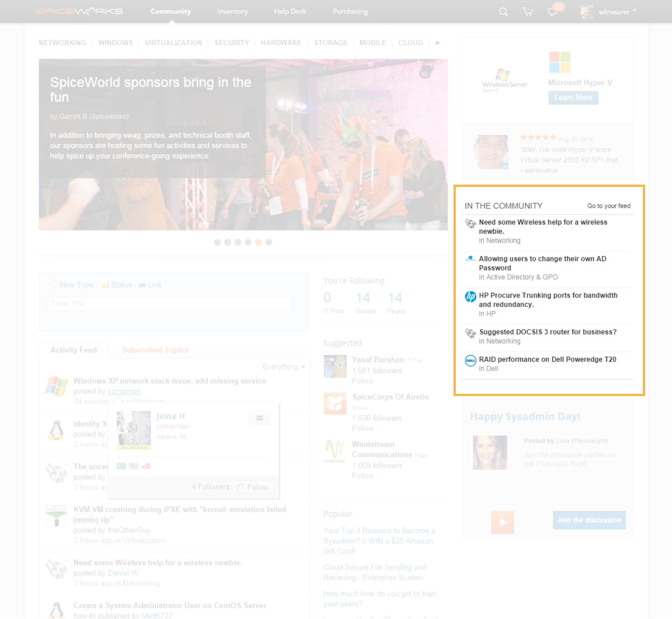The width and height of the screenshot is (672, 619).
Task: Select the VIRTUALIZATION category
Action: (173, 43)
